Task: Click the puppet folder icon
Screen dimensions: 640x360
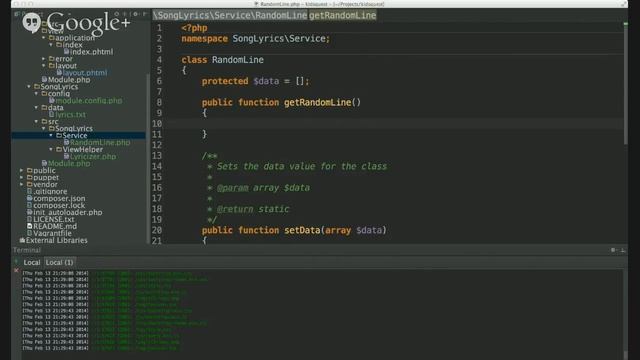Action: pos(29,178)
